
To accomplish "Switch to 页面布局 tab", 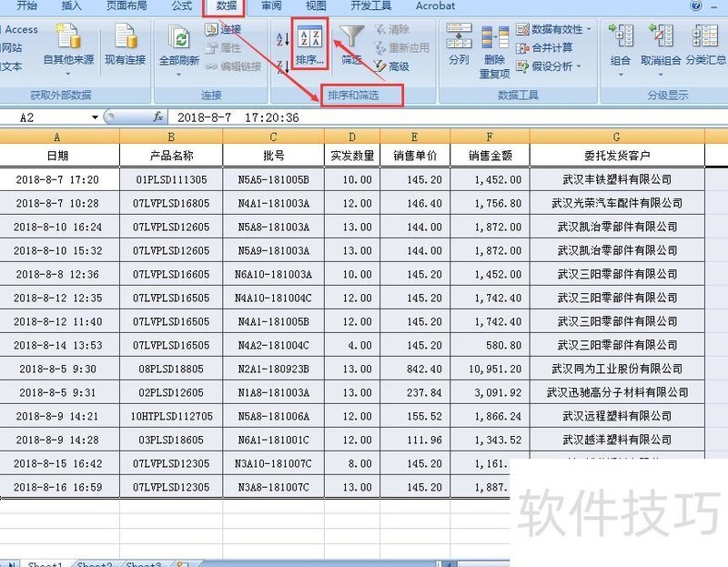I will [x=126, y=6].
